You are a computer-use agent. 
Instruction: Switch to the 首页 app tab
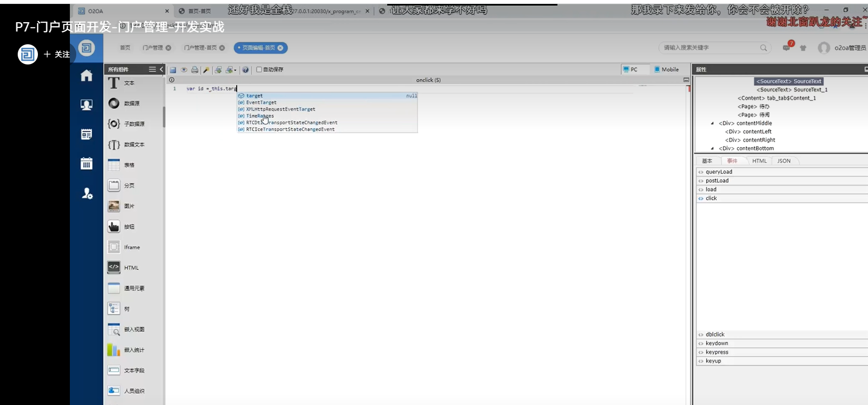[125, 48]
